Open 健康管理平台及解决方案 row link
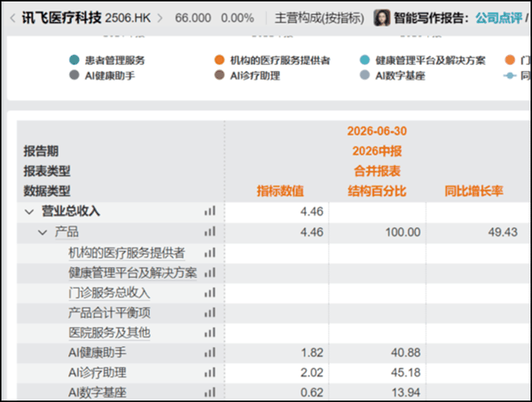 (x=133, y=273)
